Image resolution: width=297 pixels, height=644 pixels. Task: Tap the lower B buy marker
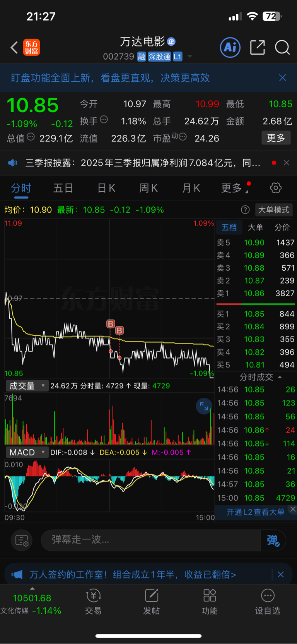point(119,330)
